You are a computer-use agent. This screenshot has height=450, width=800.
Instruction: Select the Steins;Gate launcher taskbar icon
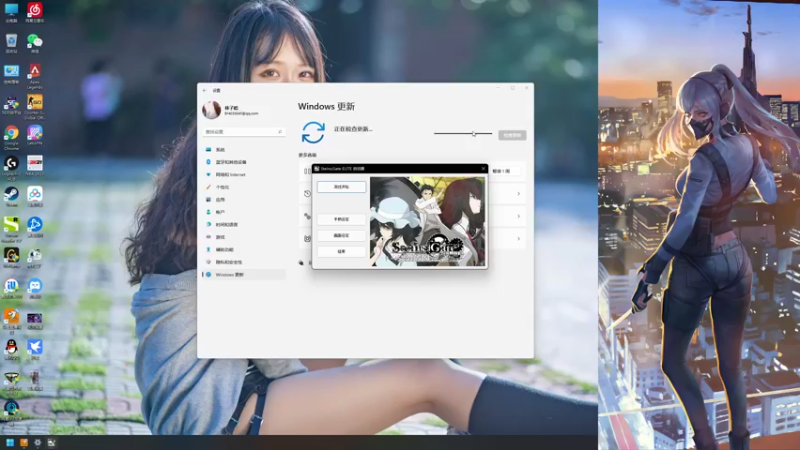pyautogui.click(x=51, y=442)
